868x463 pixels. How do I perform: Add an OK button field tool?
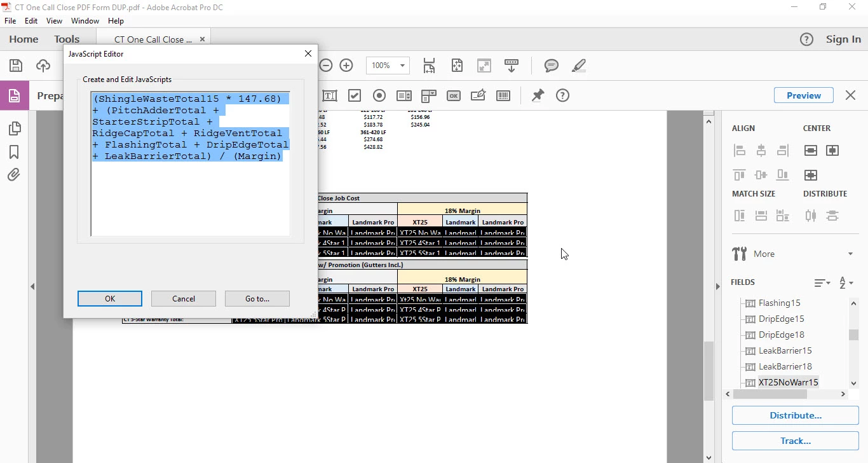point(454,96)
